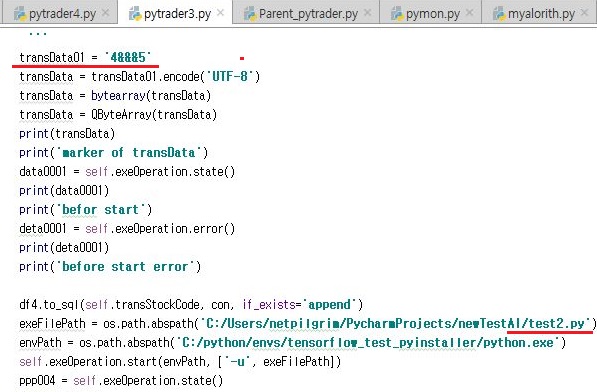Click the print(transData) line
This screenshot has height=392, width=597.
coord(67,134)
